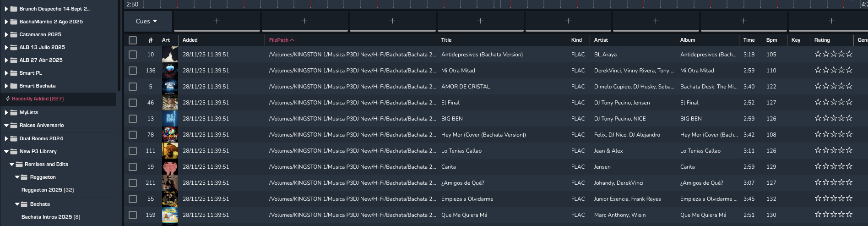Image resolution: width=868 pixels, height=226 pixels.
Task: Expand the MyLists folder
Action: (6, 112)
